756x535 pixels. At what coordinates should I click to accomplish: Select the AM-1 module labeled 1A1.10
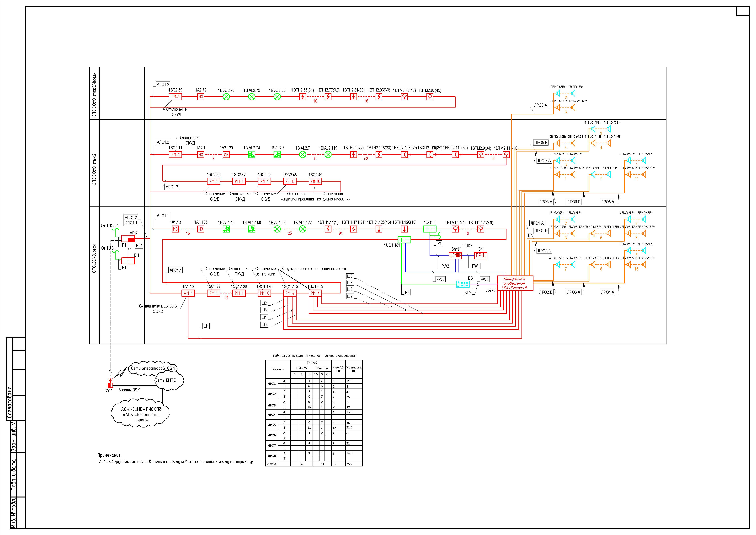pyautogui.click(x=188, y=293)
